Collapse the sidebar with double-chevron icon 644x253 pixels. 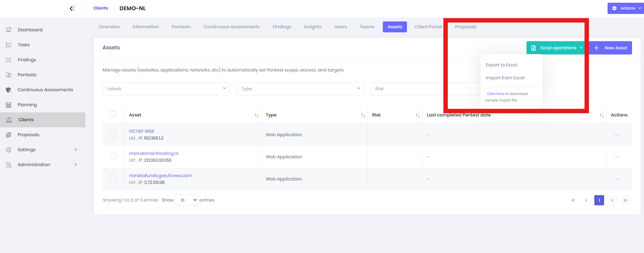(72, 9)
